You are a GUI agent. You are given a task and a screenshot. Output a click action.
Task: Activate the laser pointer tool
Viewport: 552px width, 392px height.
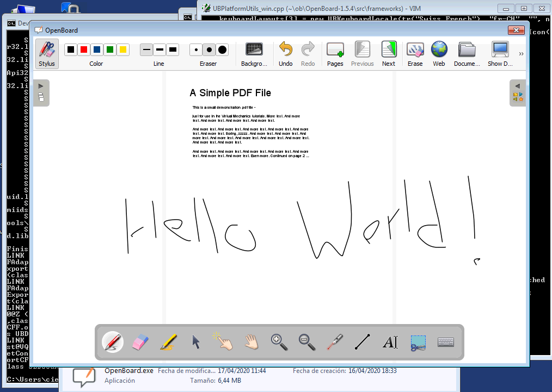335,342
